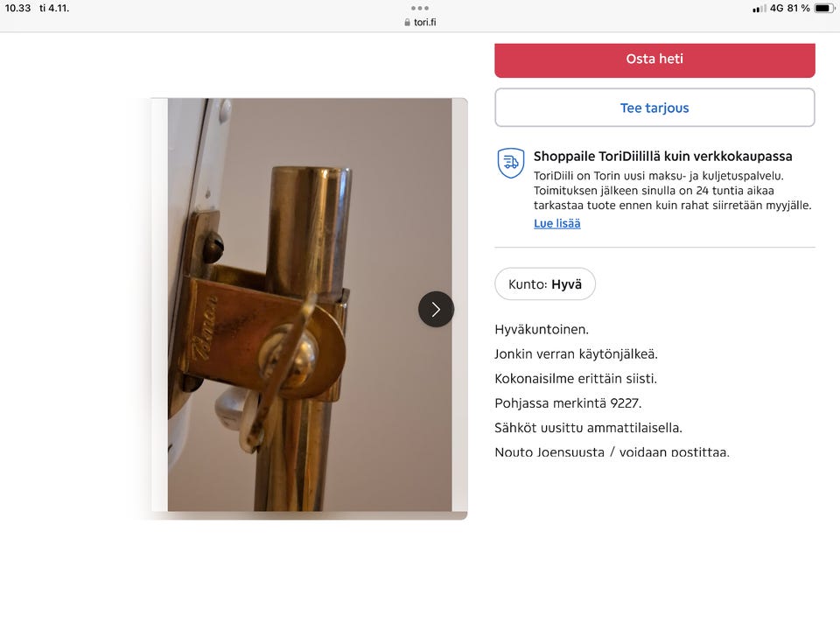The image size is (840, 630).
Task: Tap the 81 % battery percentage
Action: pyautogui.click(x=798, y=8)
